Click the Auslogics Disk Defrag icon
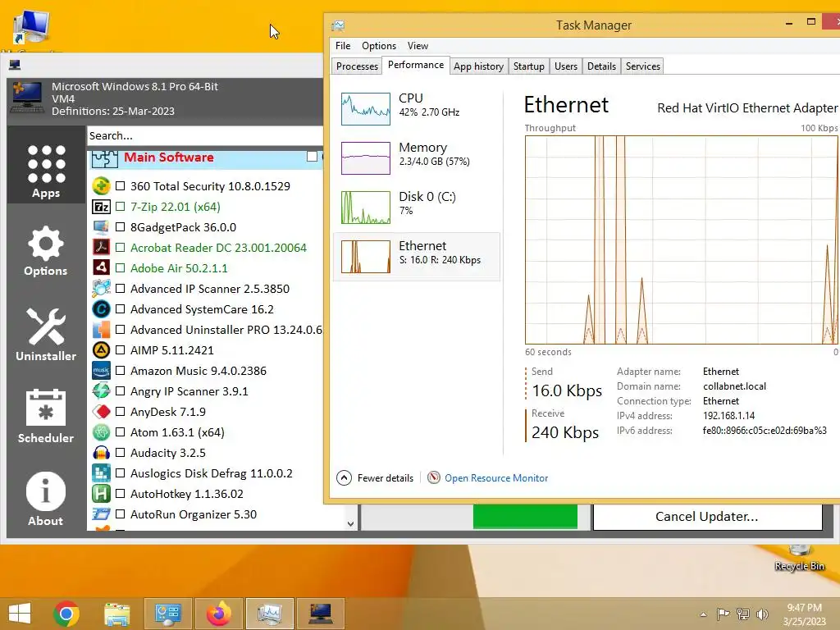The width and height of the screenshot is (840, 630). (101, 473)
